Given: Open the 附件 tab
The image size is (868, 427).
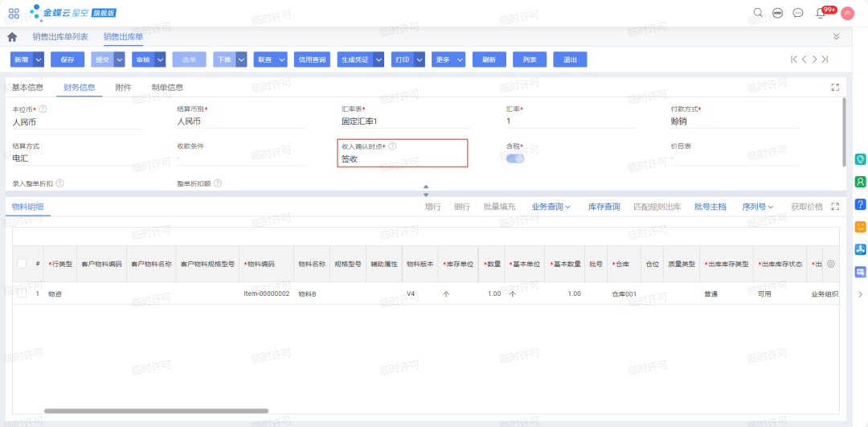Looking at the screenshot, I should pos(123,87).
